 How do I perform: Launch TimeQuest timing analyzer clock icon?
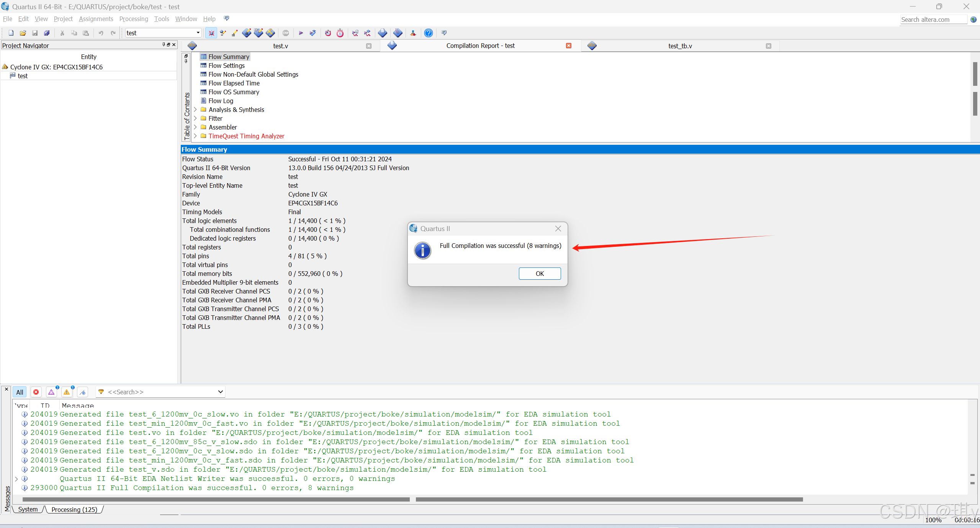click(340, 33)
